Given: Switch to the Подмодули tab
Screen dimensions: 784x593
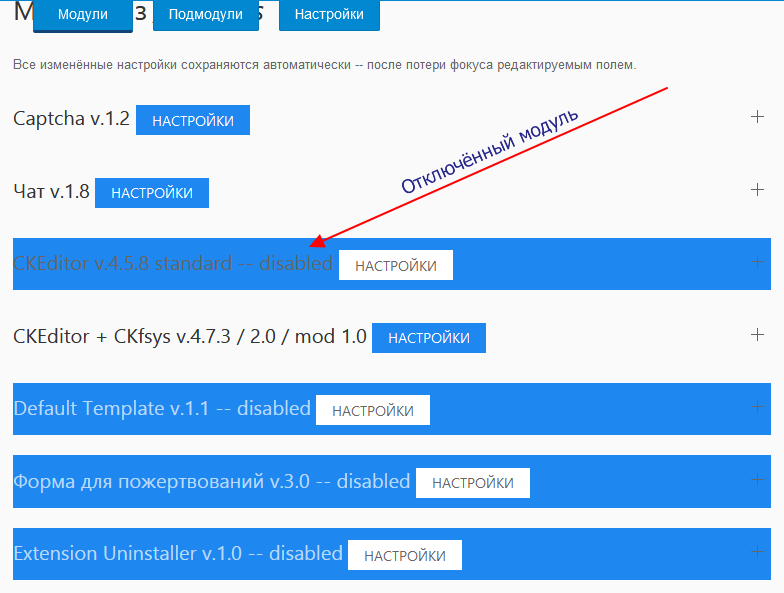Looking at the screenshot, I should (x=206, y=15).
